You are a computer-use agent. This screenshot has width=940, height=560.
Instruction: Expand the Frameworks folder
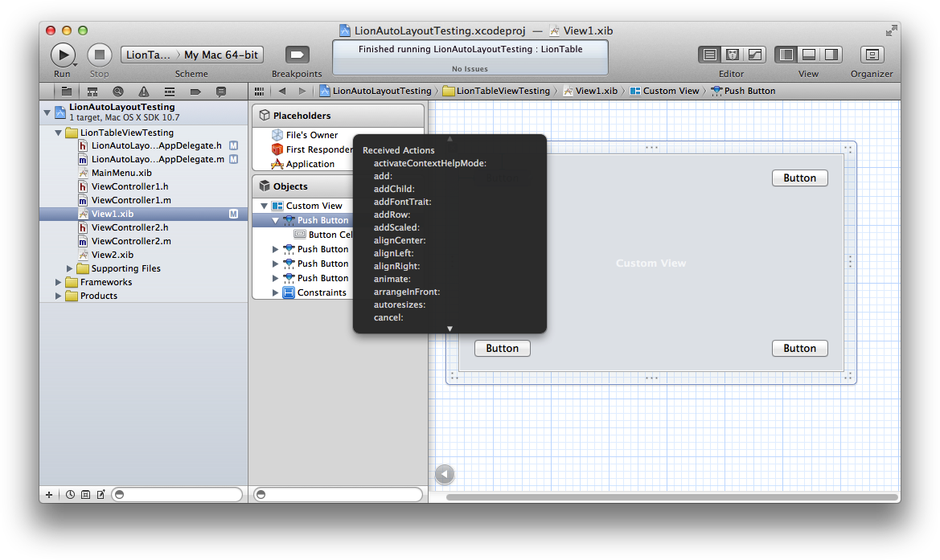(58, 282)
